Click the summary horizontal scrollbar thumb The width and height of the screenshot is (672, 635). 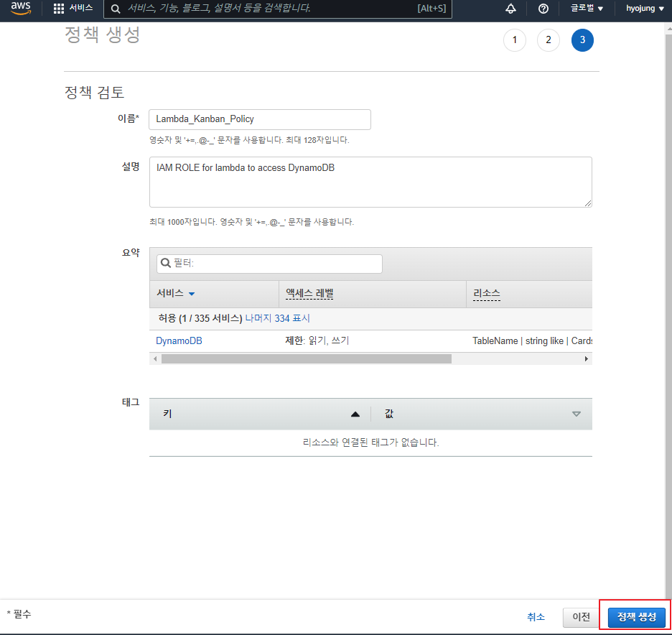pos(307,359)
